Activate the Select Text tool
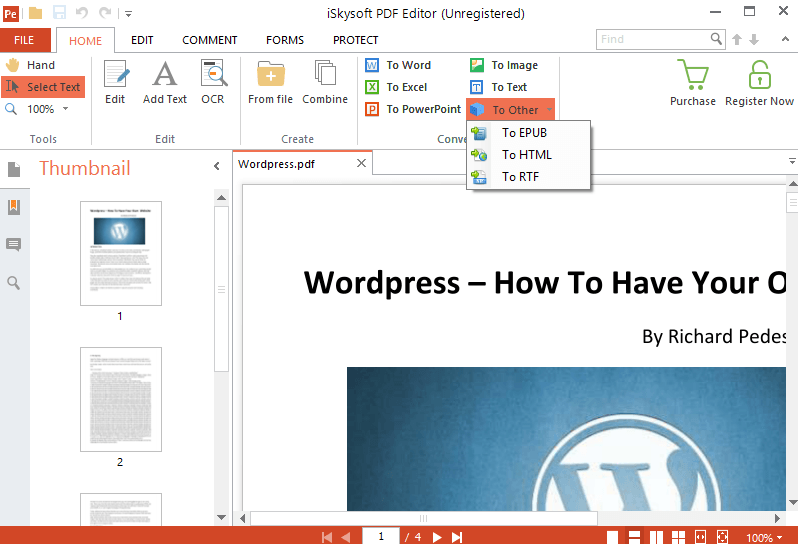The height and width of the screenshot is (544, 798). tap(43, 87)
